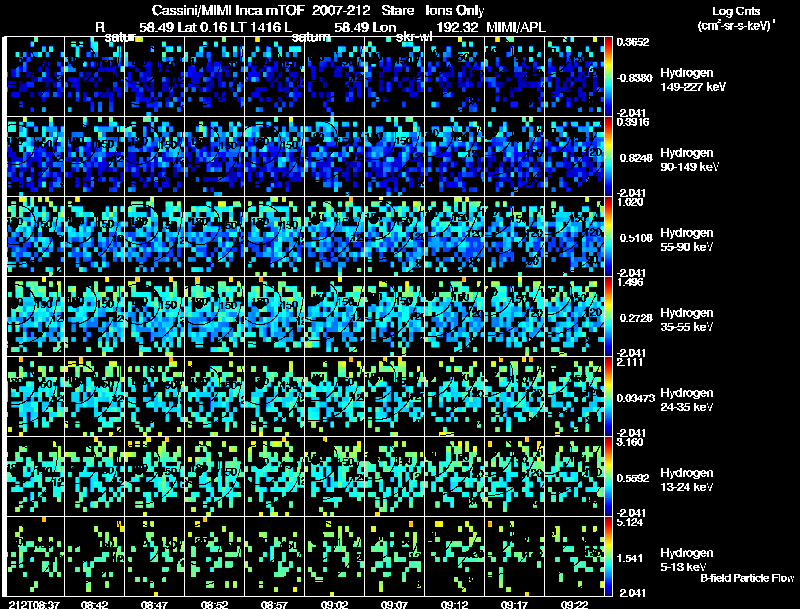Select the longitude value '192.32'
Screen dimensions: 800x609
(x=458, y=27)
